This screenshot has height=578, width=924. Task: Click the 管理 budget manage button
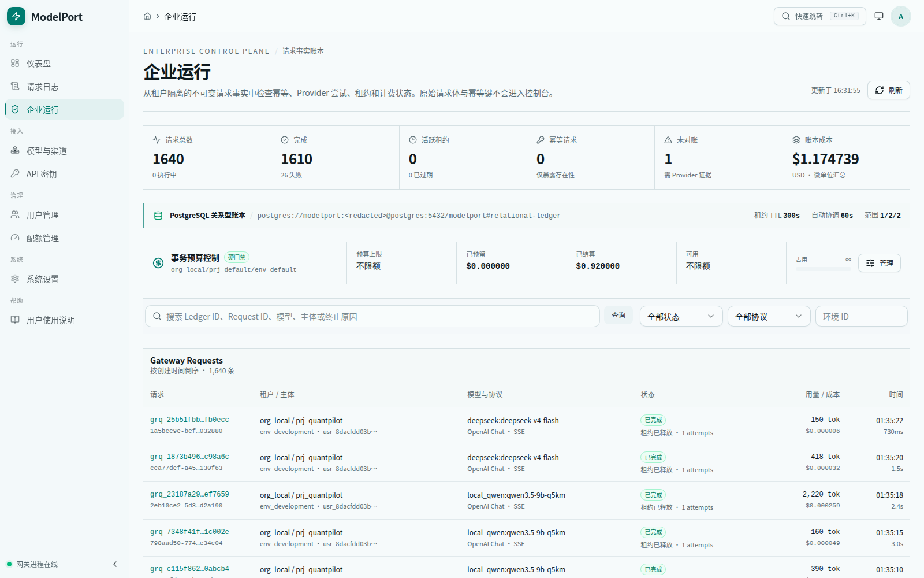coord(879,263)
